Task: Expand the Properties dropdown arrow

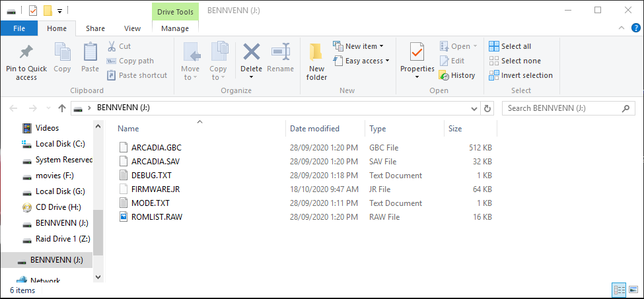Action: coord(417,77)
